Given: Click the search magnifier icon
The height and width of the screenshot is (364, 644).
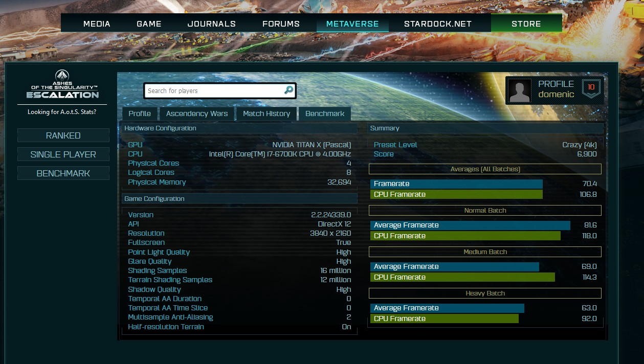Looking at the screenshot, I should click(288, 90).
